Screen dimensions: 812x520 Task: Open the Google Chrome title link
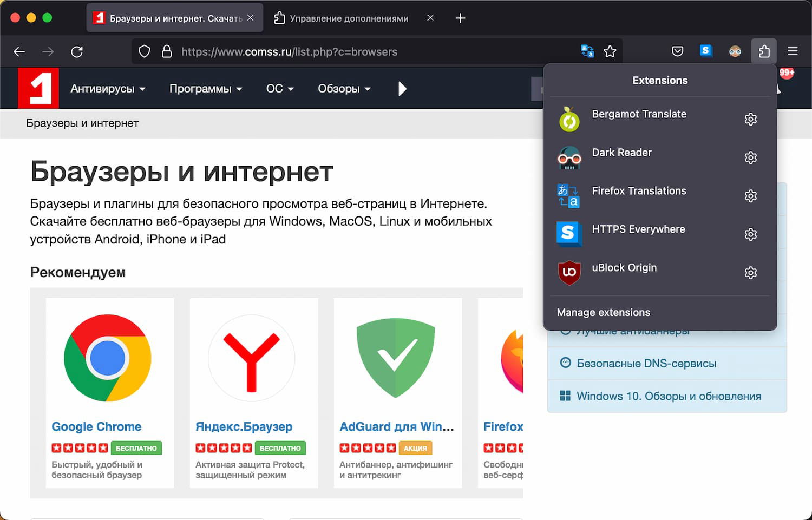[96, 426]
